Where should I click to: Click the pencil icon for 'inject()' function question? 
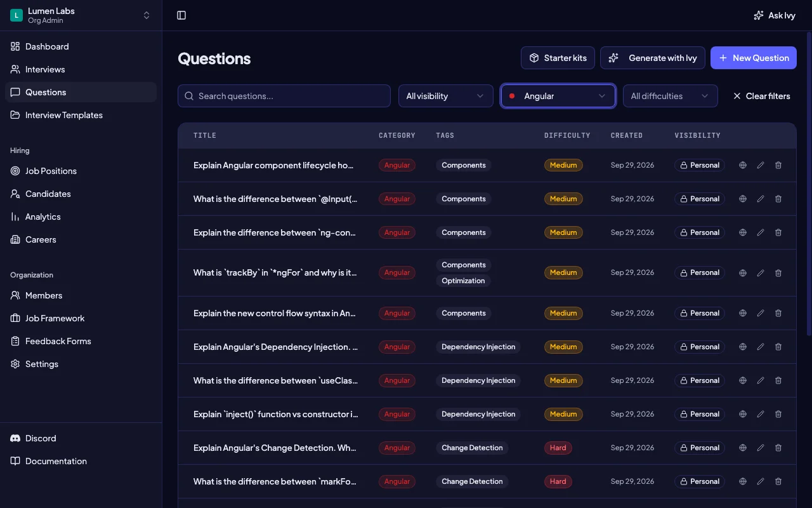pos(761,414)
